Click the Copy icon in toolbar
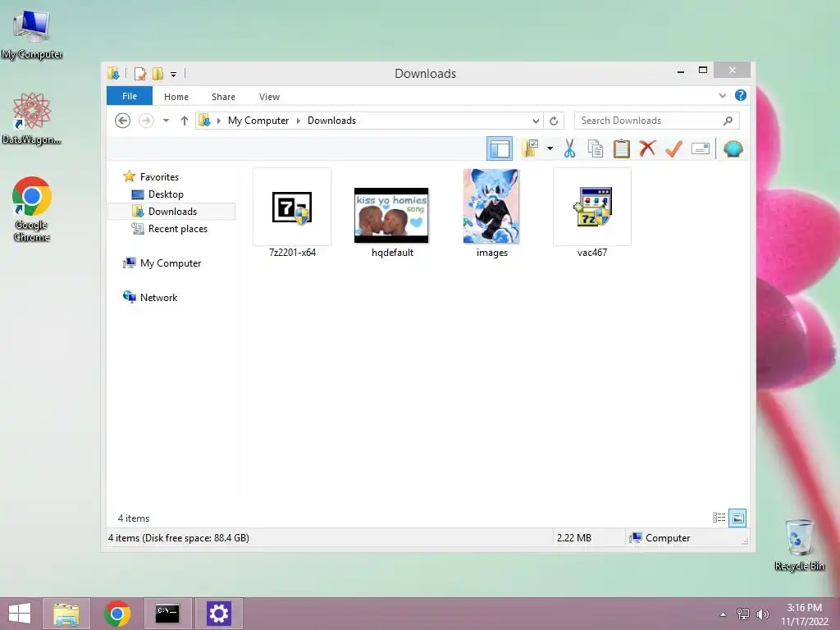 tap(596, 148)
